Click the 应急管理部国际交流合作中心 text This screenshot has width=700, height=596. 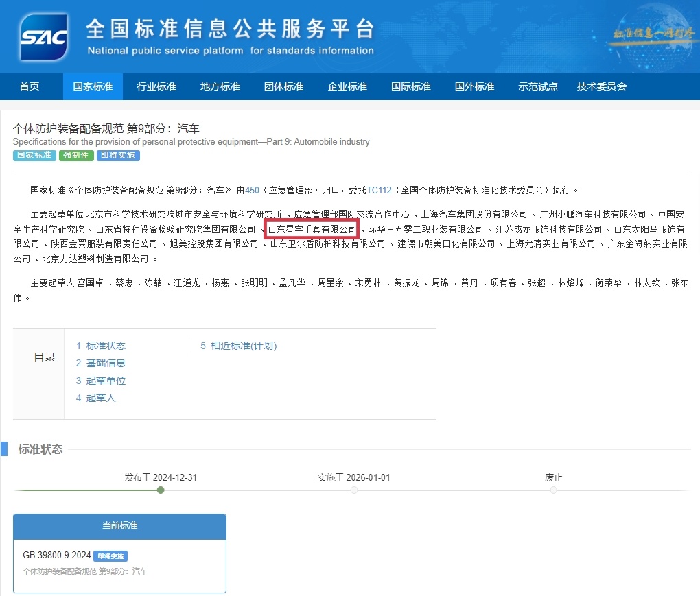pyautogui.click(x=351, y=215)
